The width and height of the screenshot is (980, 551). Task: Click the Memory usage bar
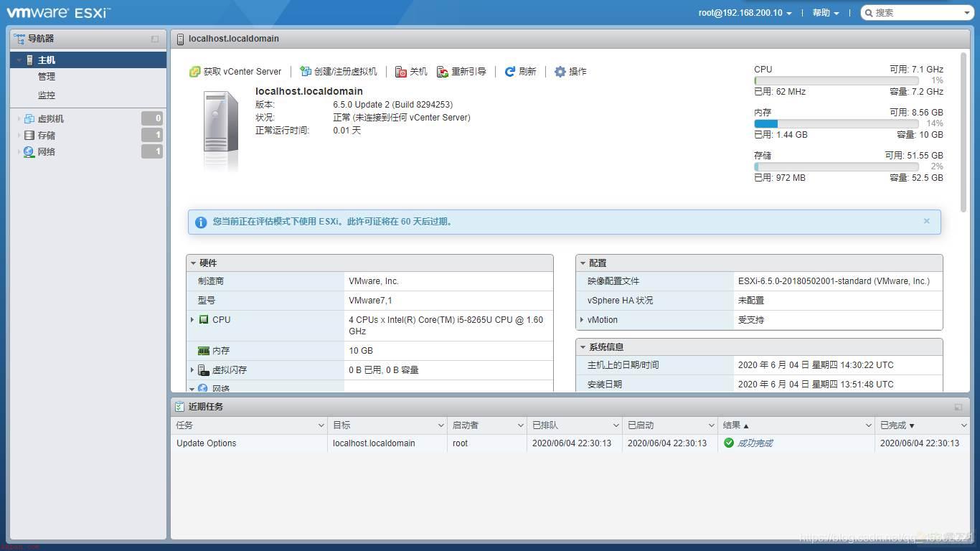837,124
